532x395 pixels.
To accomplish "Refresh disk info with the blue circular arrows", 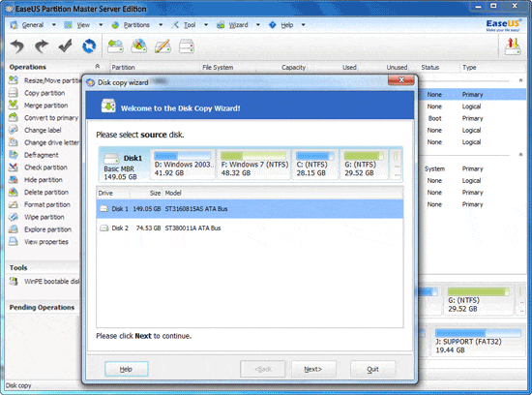I will click(89, 46).
